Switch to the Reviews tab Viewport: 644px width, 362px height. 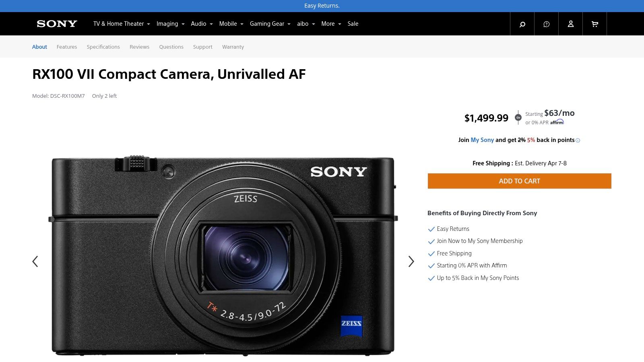click(139, 47)
